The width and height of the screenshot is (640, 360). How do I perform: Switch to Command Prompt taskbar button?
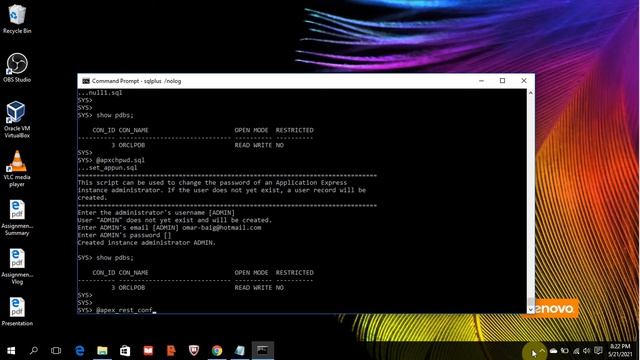(x=262, y=351)
